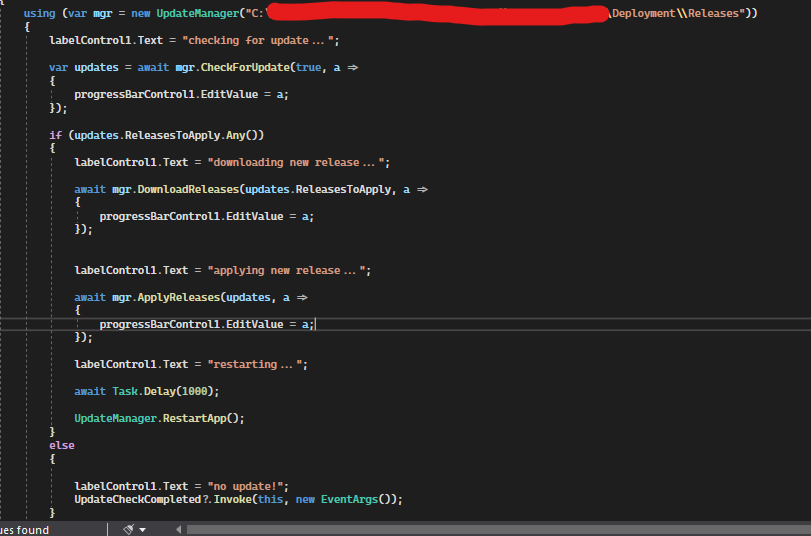The width and height of the screenshot is (811, 536).
Task: Click the EditValue line inside the CheckForUpdate lambda
Action: pyautogui.click(x=182, y=95)
